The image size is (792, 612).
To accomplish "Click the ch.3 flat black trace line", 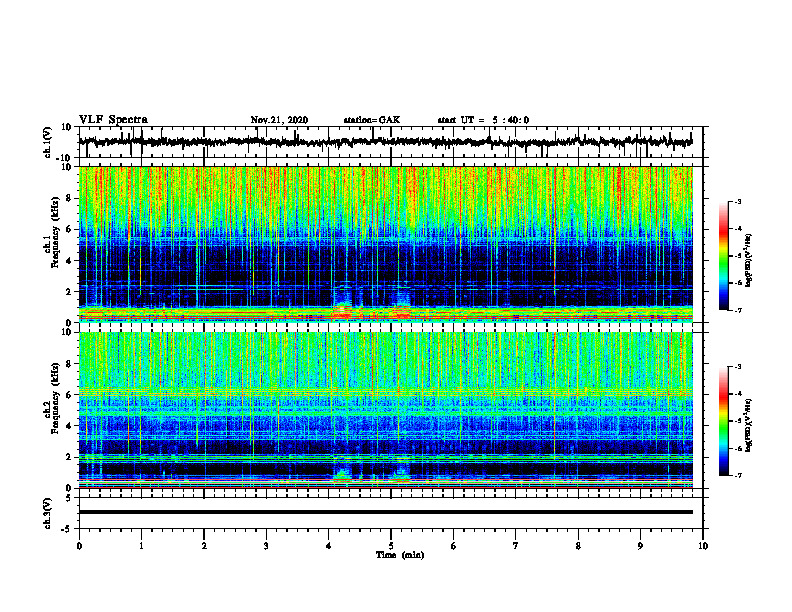I will [385, 512].
